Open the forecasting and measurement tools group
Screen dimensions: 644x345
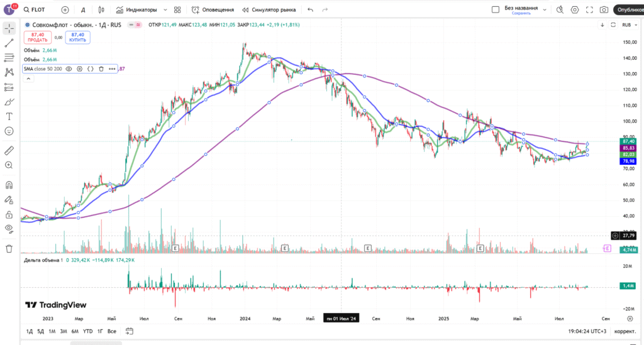pyautogui.click(x=9, y=87)
